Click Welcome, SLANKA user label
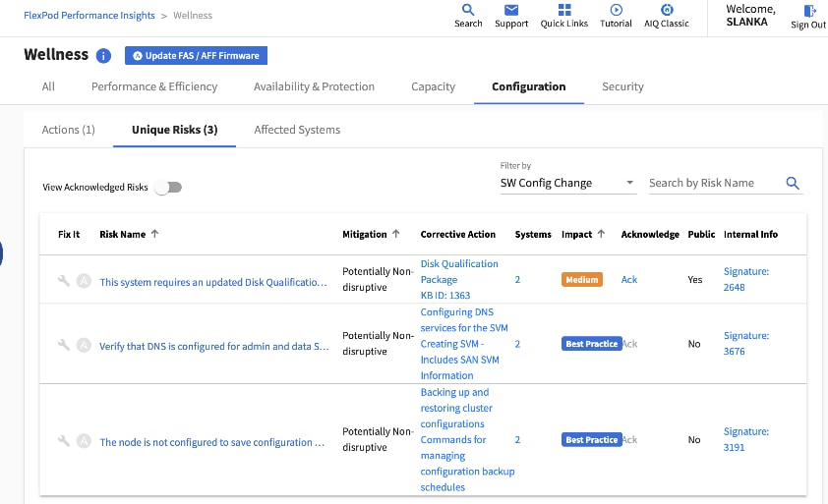The height and width of the screenshot is (504, 828). pos(750,16)
